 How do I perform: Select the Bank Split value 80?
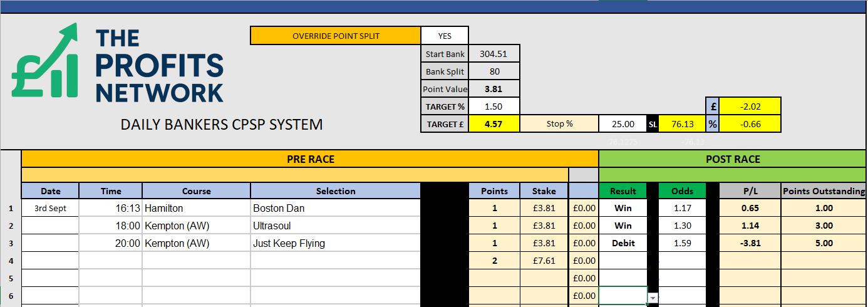click(x=494, y=71)
